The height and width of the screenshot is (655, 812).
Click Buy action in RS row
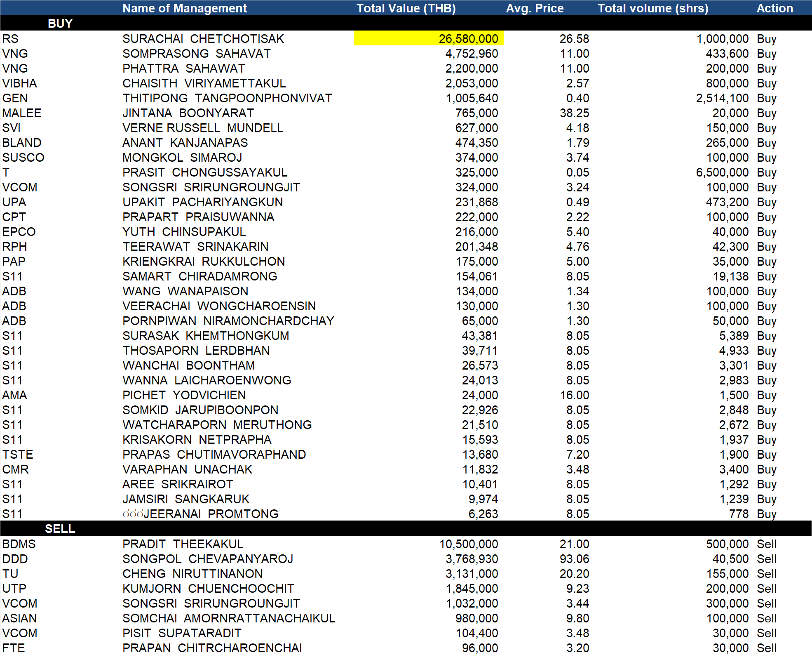pyautogui.click(x=767, y=39)
